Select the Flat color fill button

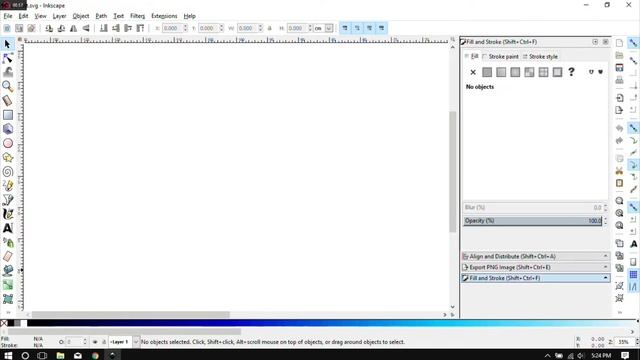(x=487, y=72)
